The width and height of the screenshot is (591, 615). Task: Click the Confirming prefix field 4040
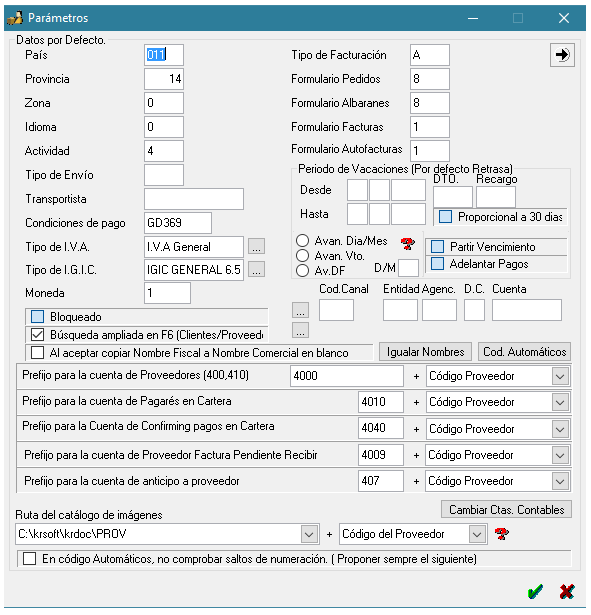click(x=381, y=428)
